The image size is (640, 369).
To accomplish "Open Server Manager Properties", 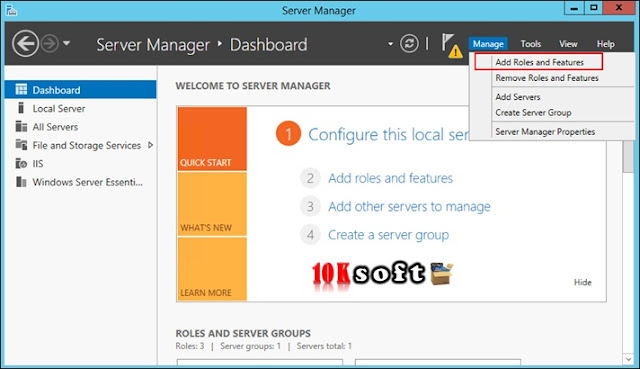I will click(x=545, y=132).
